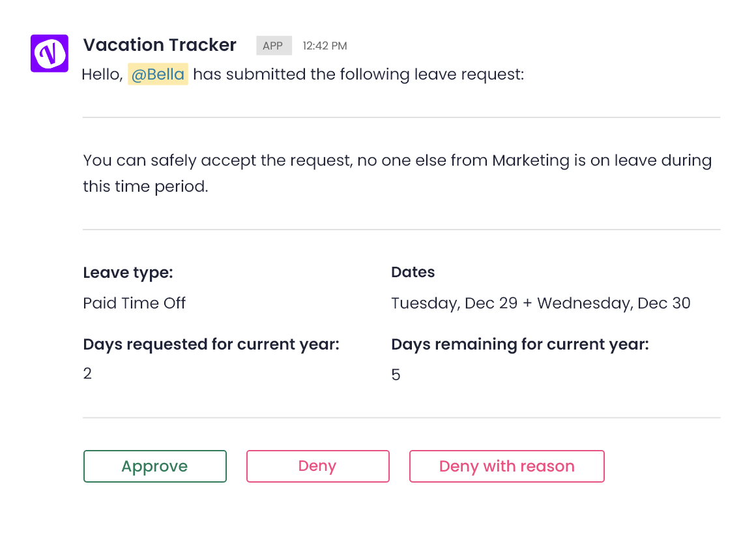Screen dimensions: 756x540
Task: Choose Deny with reason button
Action: click(x=507, y=466)
